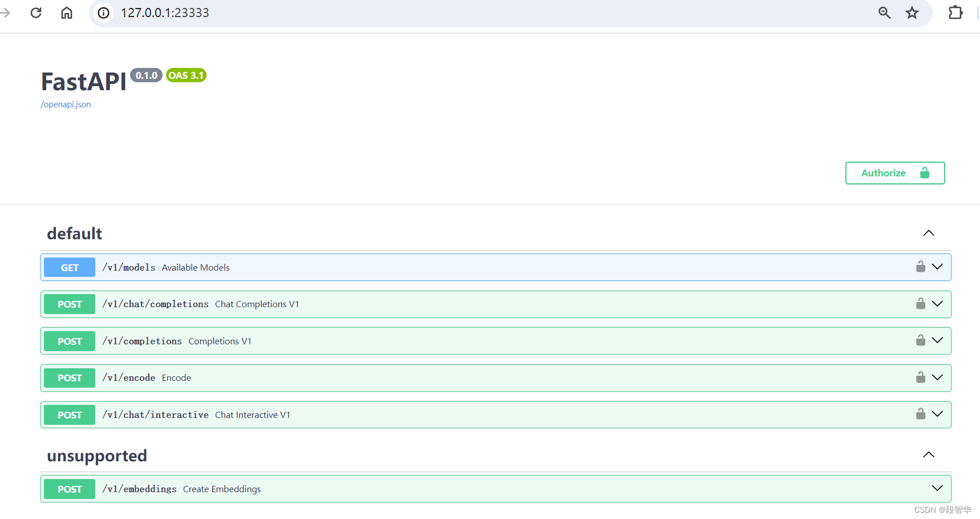Click the 'Chat Interactive V1' description

pyautogui.click(x=253, y=415)
